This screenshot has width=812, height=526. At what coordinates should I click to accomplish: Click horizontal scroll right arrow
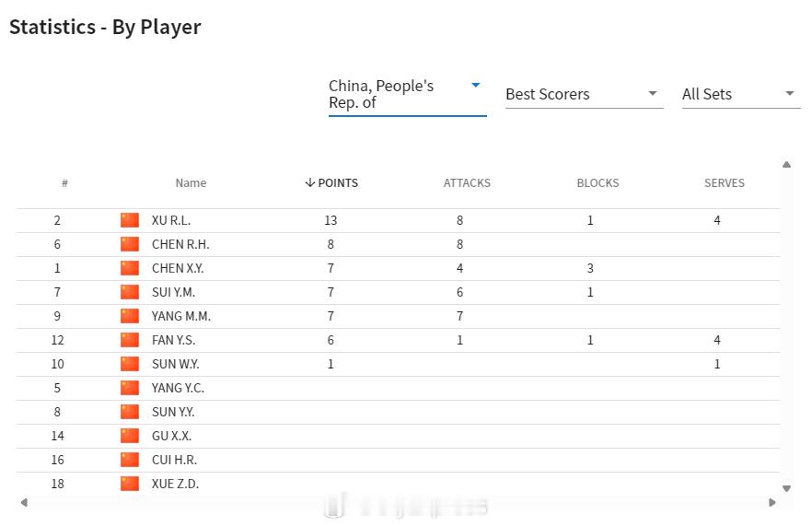(771, 502)
